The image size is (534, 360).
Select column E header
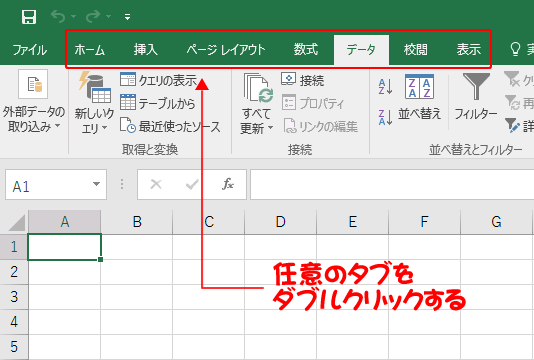coord(352,222)
